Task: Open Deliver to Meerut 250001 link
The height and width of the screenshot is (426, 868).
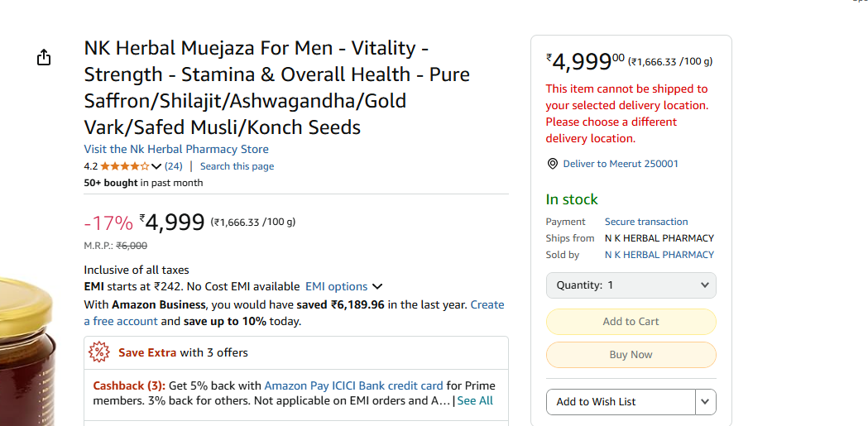Action: coord(621,164)
